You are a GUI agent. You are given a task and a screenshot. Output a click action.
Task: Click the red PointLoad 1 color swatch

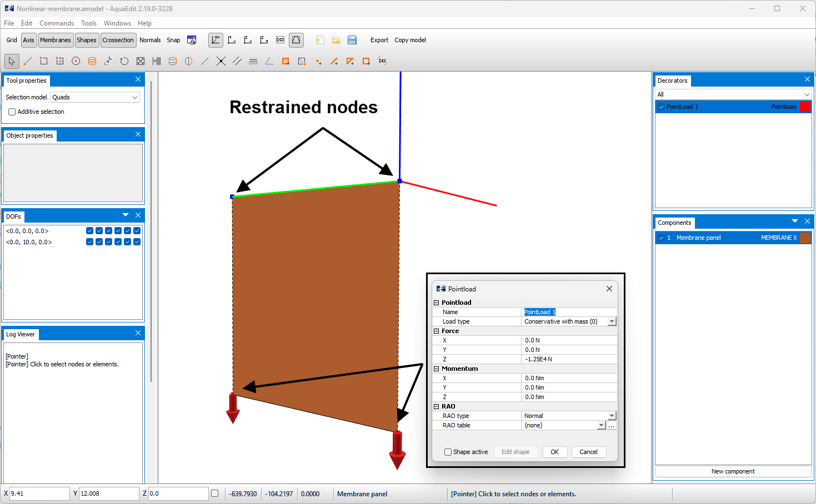805,107
